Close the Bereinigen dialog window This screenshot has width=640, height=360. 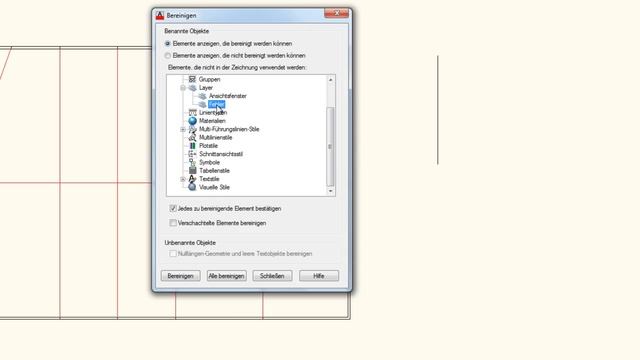point(336,13)
